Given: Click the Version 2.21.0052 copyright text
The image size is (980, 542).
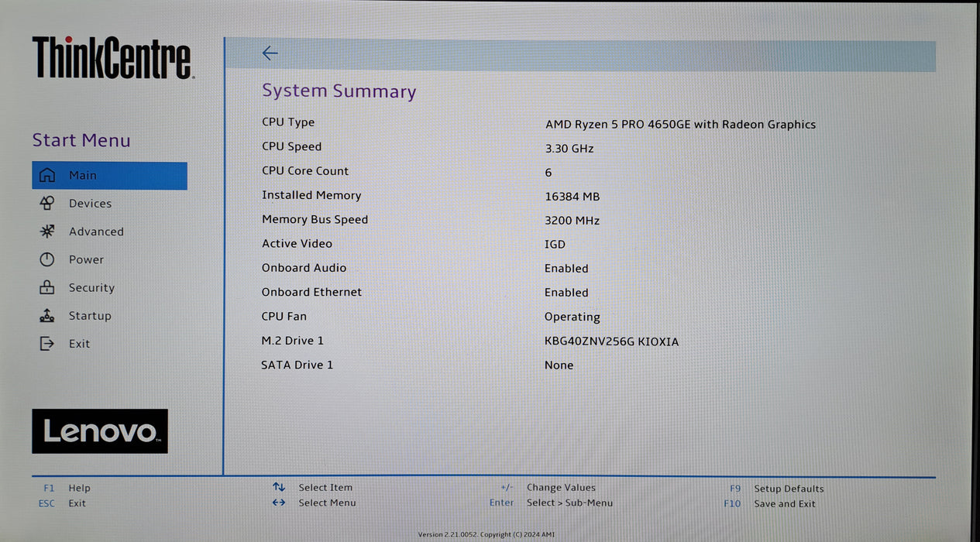Looking at the screenshot, I should pyautogui.click(x=487, y=535).
